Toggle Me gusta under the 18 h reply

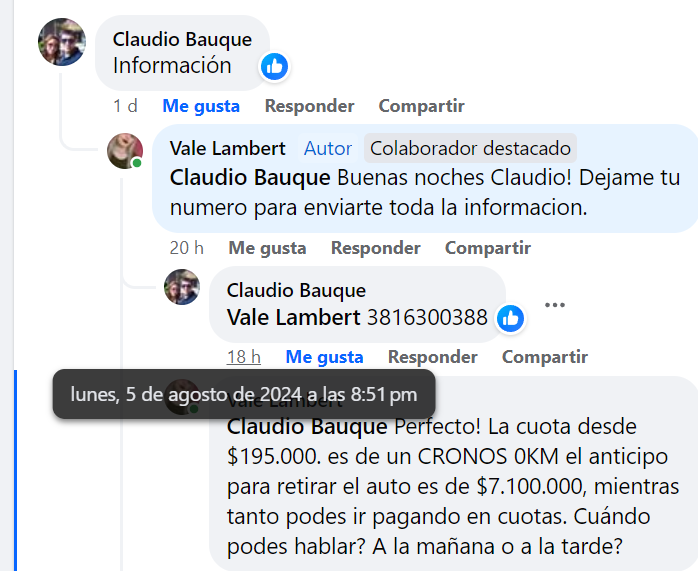[325, 357]
